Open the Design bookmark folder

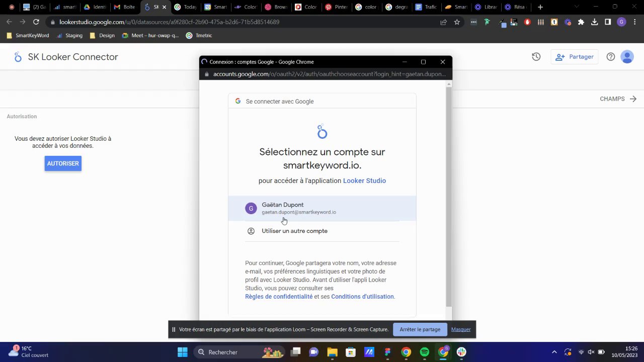tap(102, 36)
